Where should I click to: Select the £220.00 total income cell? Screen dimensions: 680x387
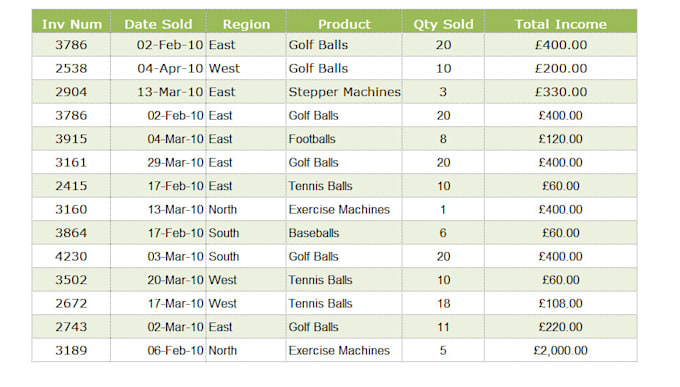click(561, 327)
